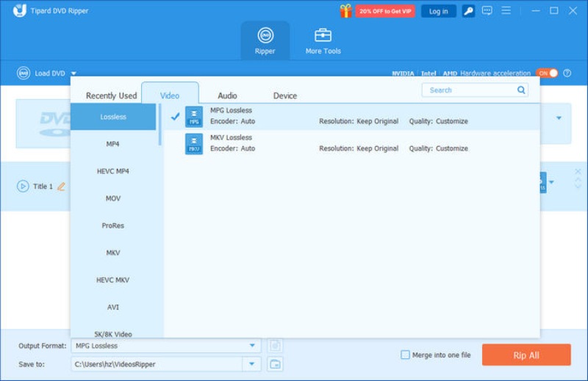Open the More Tools tab
This screenshot has width=588, height=381.
(x=323, y=41)
